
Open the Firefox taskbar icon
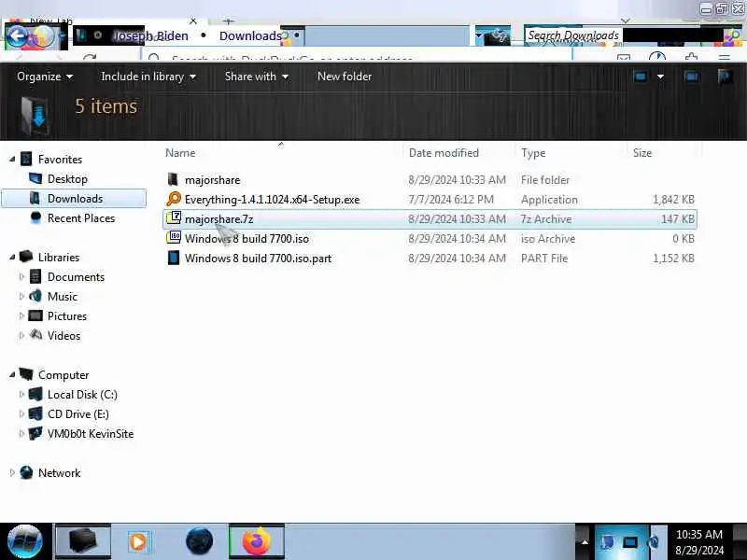256,541
